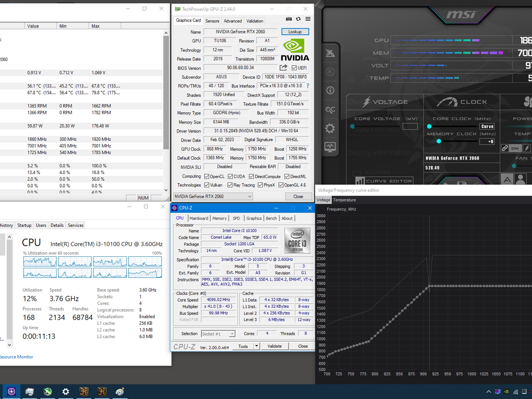The height and width of the screenshot is (399, 532).
Task: Toggle the Vulkan checkbox
Action: tap(207, 185)
